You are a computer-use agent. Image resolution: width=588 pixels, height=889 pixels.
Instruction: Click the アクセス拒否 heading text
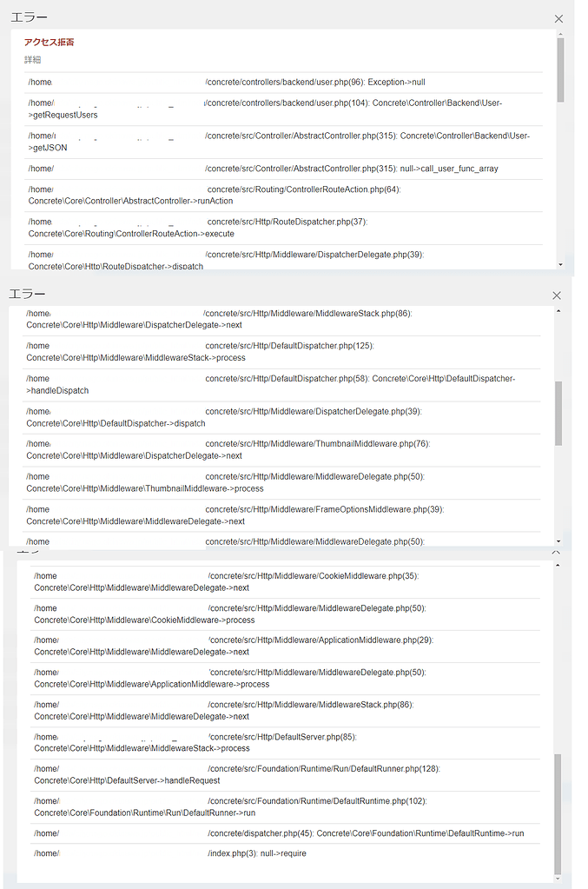point(49,42)
